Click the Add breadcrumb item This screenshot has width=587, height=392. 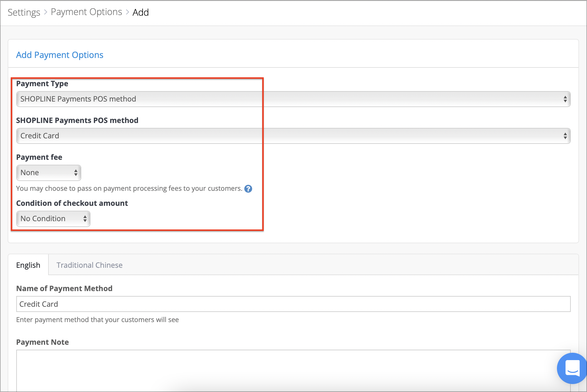[140, 12]
